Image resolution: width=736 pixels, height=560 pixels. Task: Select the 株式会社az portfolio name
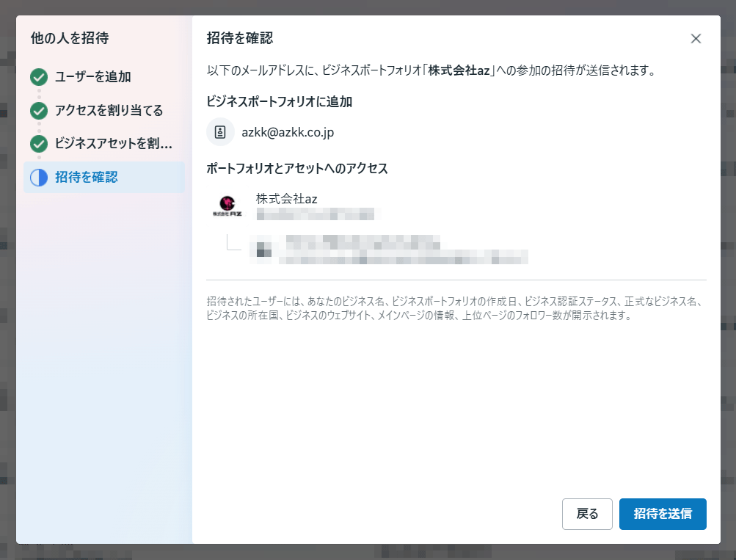pyautogui.click(x=286, y=198)
